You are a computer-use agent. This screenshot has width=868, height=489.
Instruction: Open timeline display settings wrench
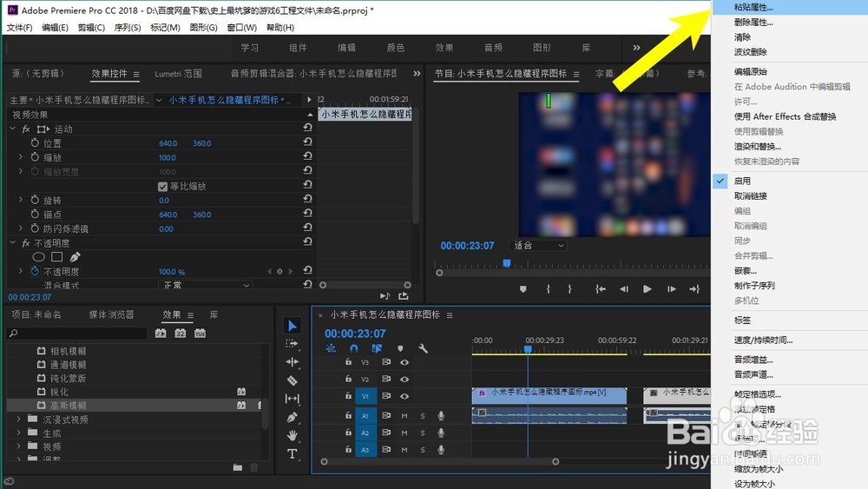coord(423,348)
